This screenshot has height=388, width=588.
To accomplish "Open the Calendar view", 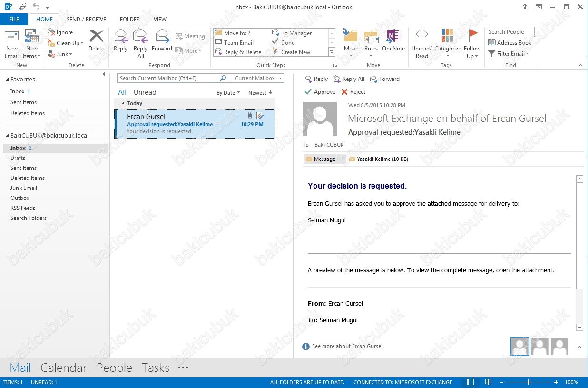I will click(64, 368).
